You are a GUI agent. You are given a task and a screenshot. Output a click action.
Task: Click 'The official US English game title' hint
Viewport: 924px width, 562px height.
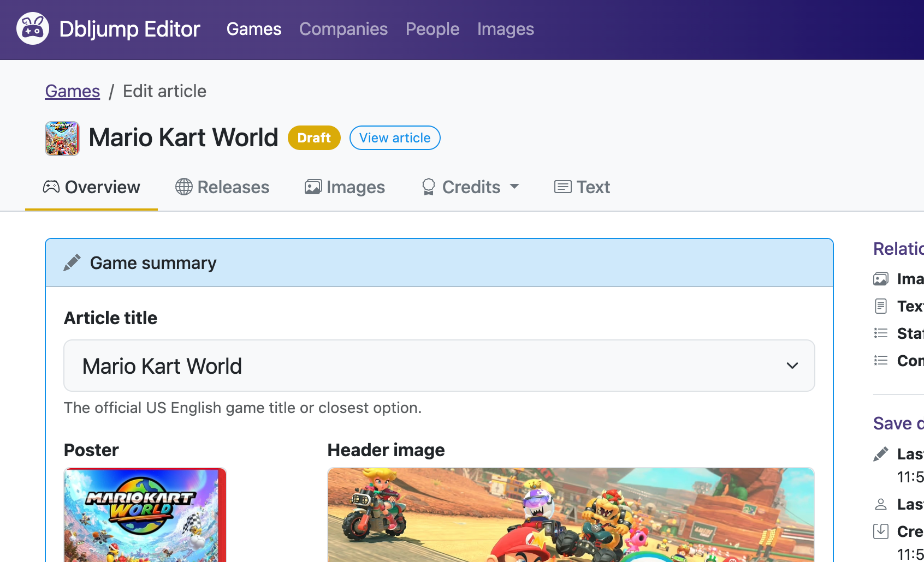click(242, 408)
